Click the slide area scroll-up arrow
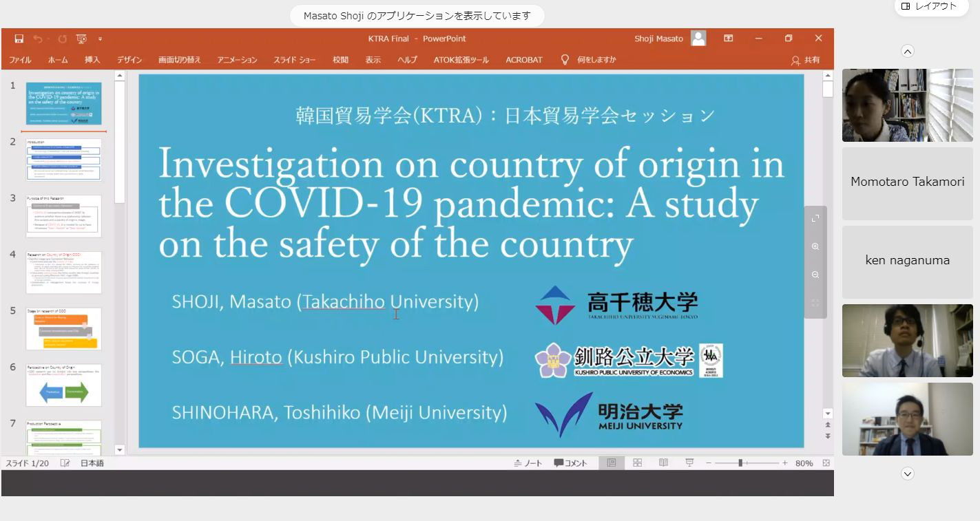 point(828,75)
